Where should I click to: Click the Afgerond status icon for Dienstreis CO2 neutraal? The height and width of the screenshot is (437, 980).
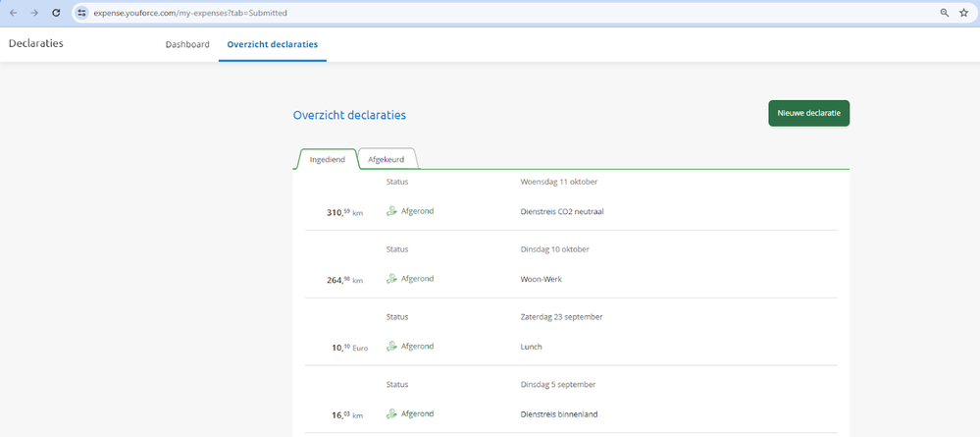coord(392,211)
